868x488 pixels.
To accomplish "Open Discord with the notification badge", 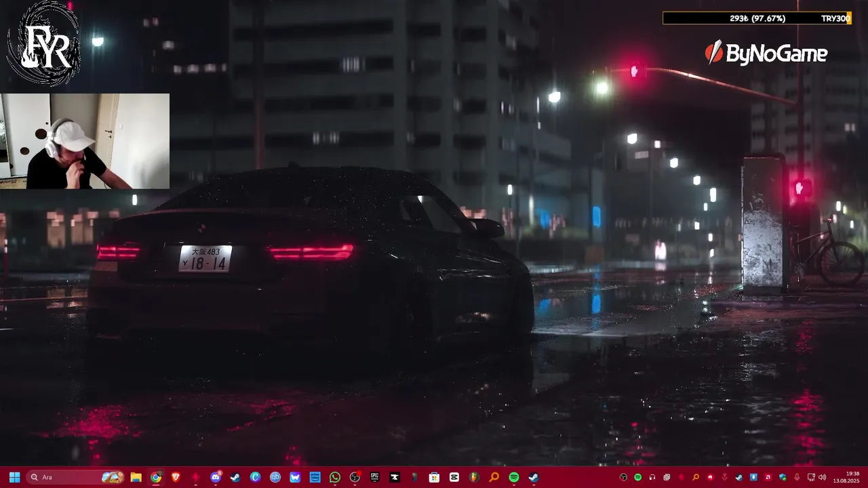I will tap(216, 477).
